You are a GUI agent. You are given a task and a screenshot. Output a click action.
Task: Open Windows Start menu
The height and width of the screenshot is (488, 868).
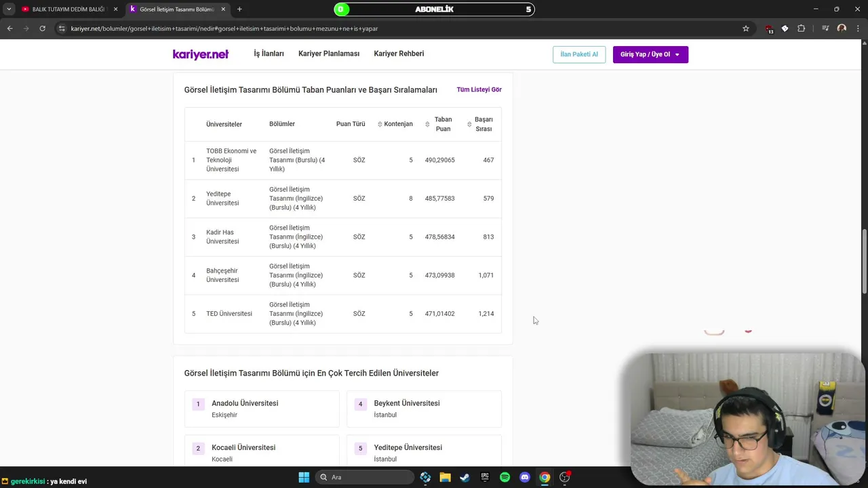[304, 477]
